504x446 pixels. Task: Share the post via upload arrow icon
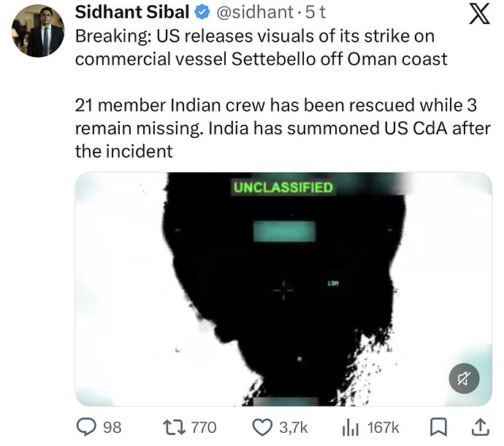481,427
